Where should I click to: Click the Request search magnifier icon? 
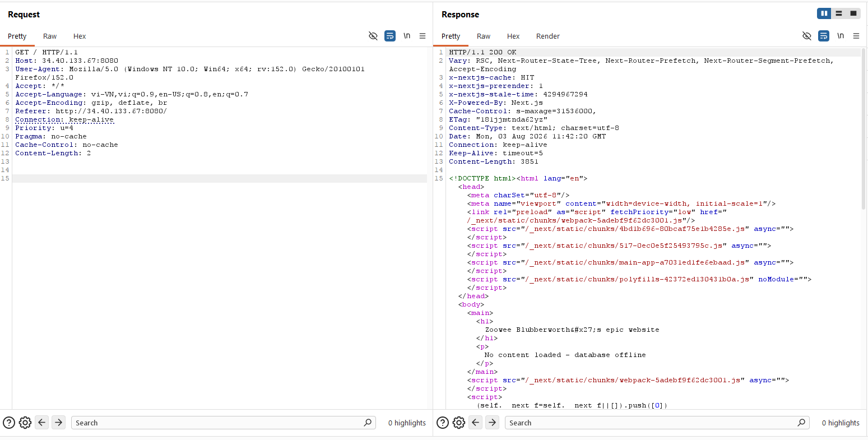[368, 423]
